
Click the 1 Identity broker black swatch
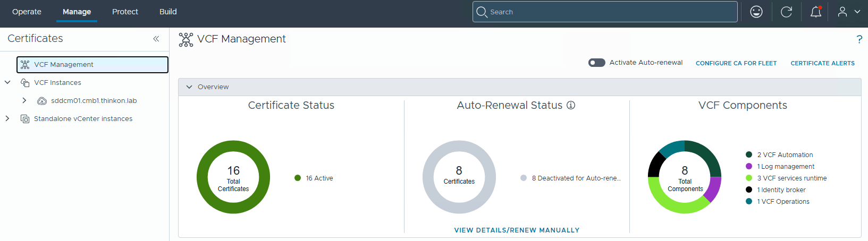click(x=749, y=190)
